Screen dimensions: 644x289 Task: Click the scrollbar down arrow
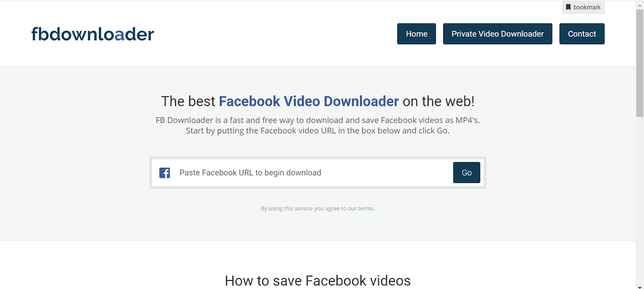pyautogui.click(x=640, y=287)
